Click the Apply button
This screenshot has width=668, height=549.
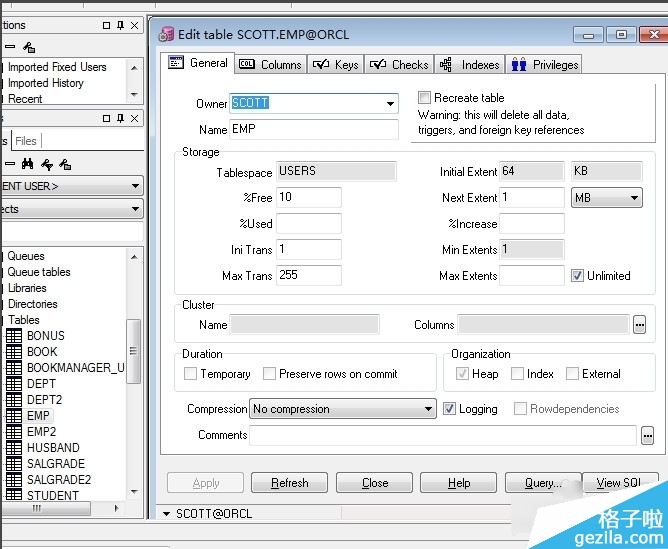205,483
